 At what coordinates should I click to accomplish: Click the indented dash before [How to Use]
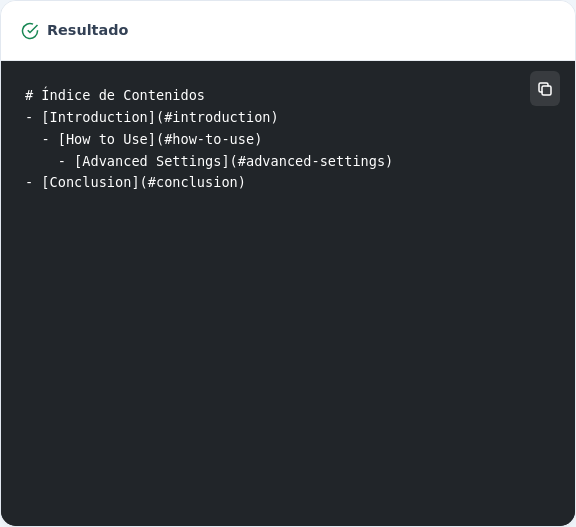(x=46, y=140)
